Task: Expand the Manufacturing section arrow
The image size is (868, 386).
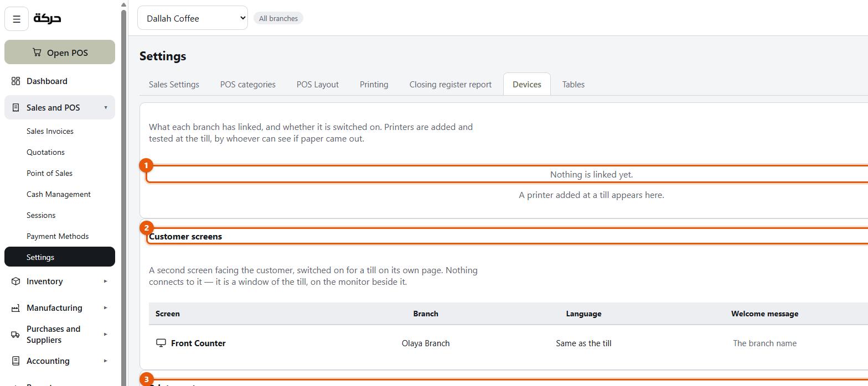Action: (x=106, y=308)
